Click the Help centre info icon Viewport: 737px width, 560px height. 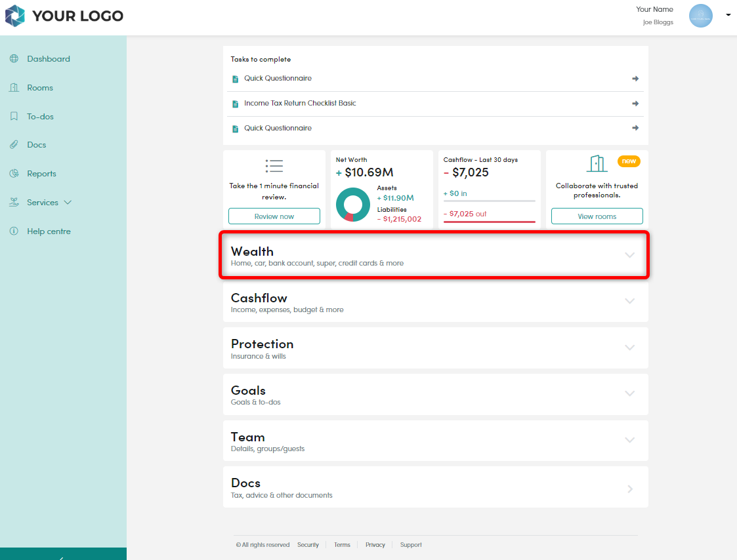coord(14,231)
